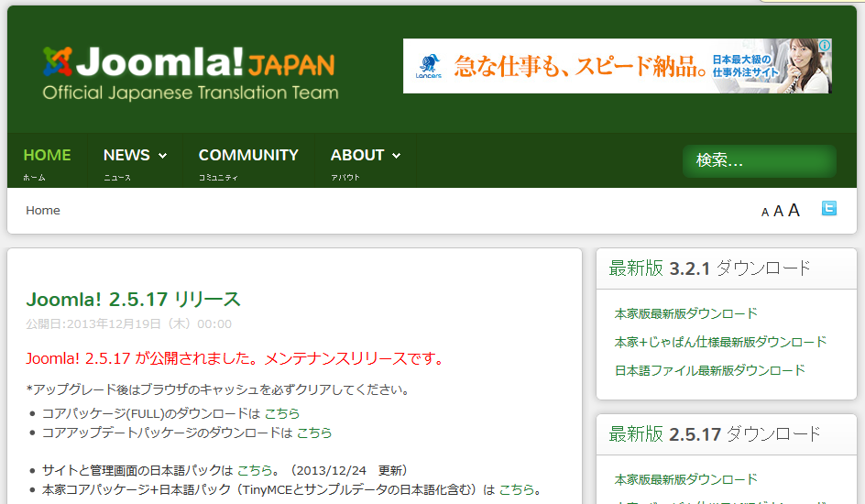Click the 検索 search field
The height and width of the screenshot is (504, 865).
[759, 161]
